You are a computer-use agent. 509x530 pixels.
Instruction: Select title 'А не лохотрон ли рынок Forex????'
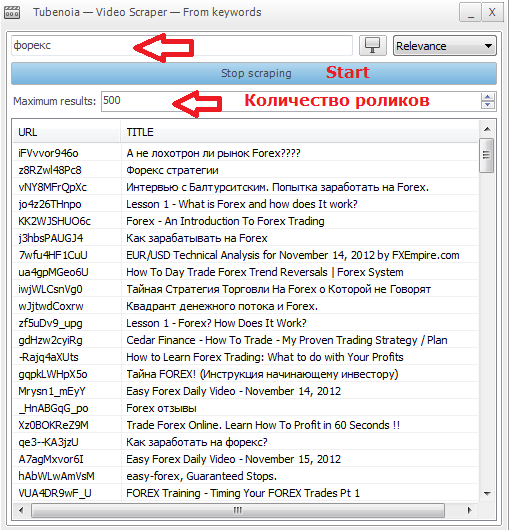click(213, 153)
